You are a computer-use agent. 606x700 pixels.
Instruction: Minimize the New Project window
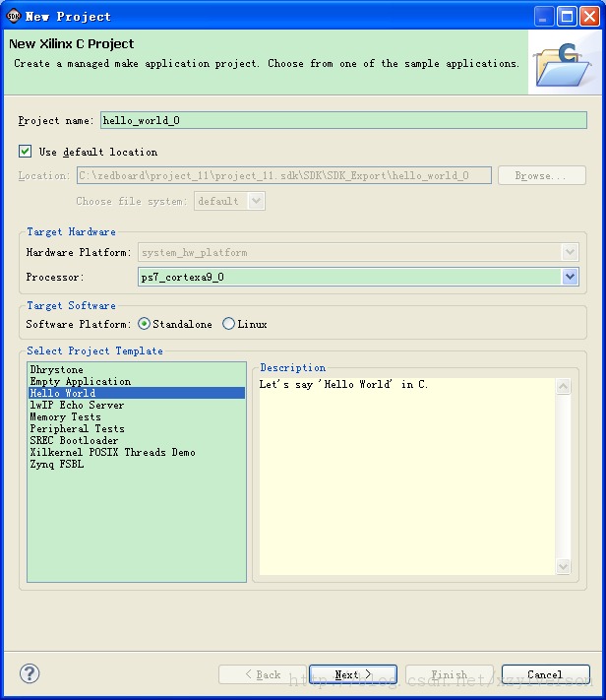pyautogui.click(x=544, y=17)
